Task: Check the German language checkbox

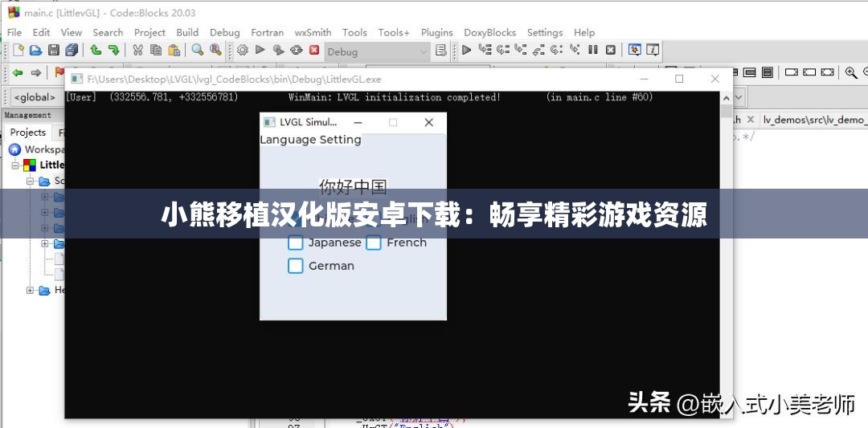Action: (x=296, y=266)
